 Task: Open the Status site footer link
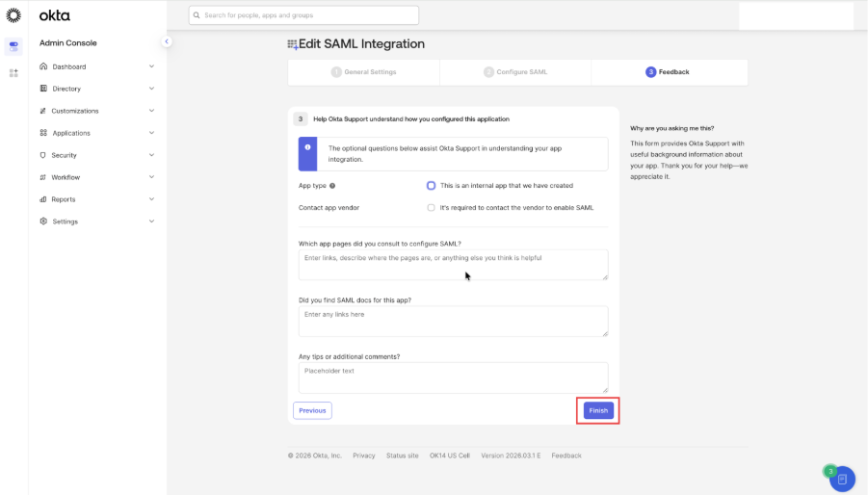[402, 456]
